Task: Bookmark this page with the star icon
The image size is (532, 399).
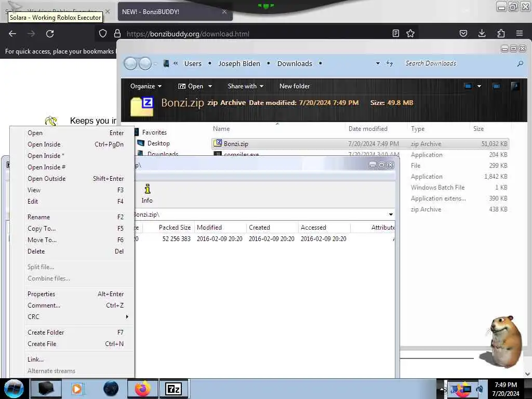Action: tap(410, 33)
